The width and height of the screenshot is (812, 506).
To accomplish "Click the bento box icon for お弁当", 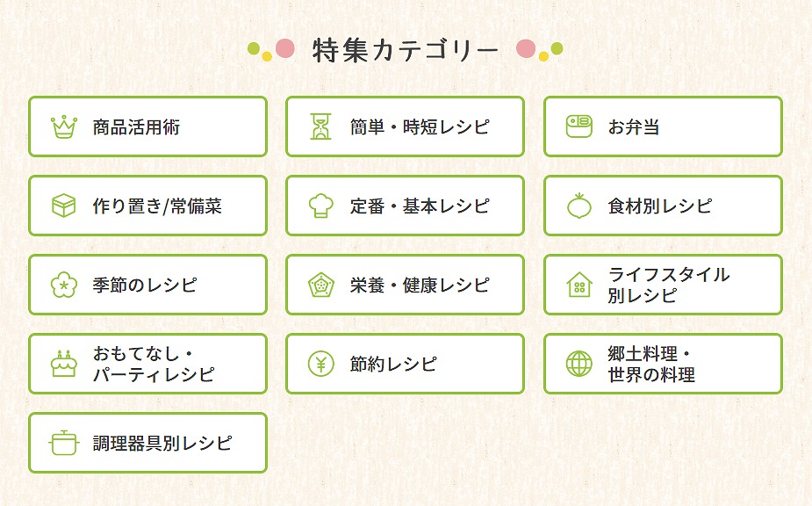I will [x=579, y=126].
